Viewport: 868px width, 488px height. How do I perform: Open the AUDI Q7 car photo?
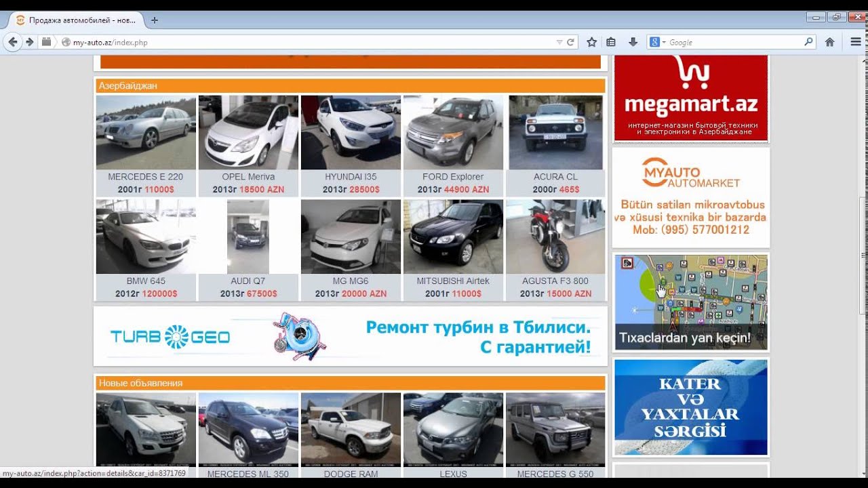248,237
